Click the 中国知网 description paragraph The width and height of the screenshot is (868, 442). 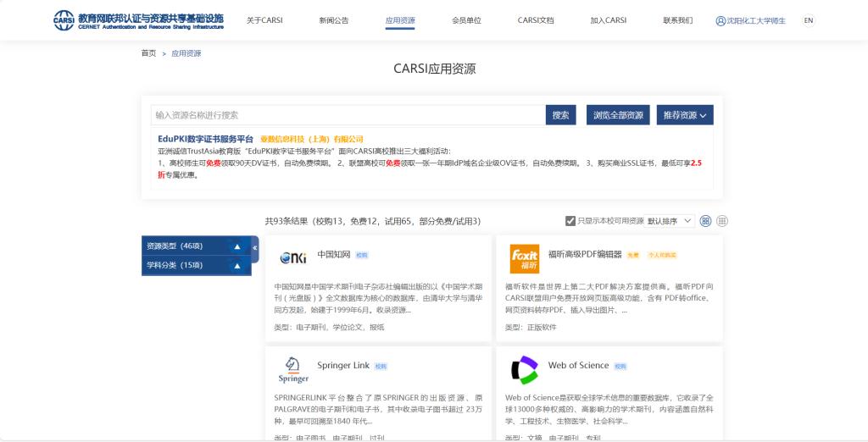[378, 298]
